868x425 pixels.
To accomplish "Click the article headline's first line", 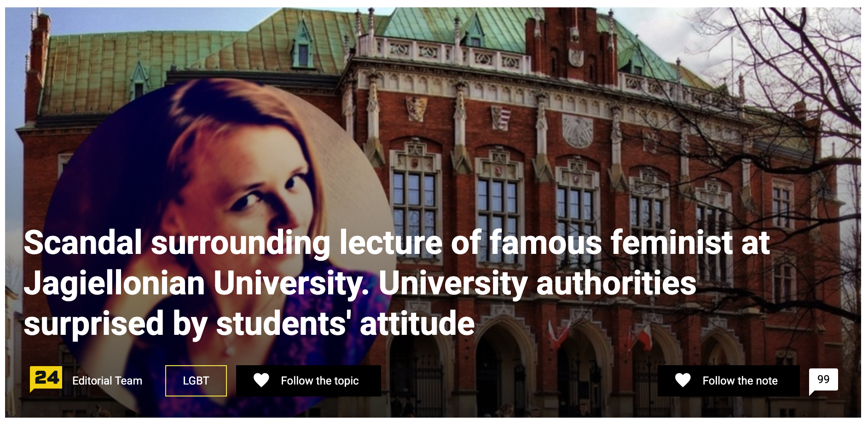I will pos(396,243).
